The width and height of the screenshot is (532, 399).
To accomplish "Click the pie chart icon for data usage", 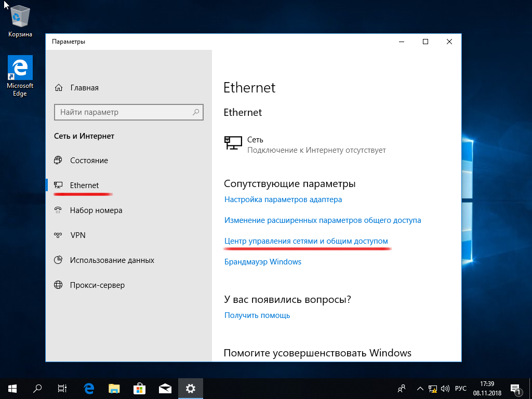I will point(58,260).
